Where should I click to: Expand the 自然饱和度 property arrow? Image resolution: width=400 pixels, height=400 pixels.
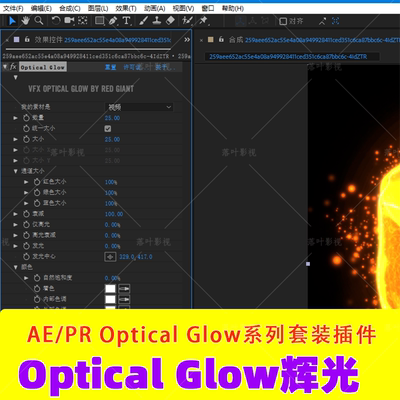click(26, 278)
